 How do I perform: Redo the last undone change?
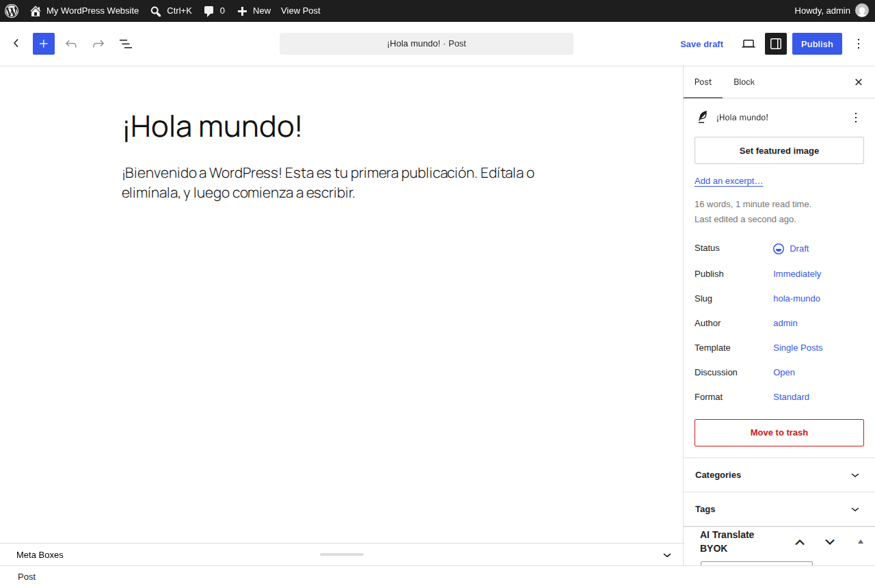(x=98, y=44)
